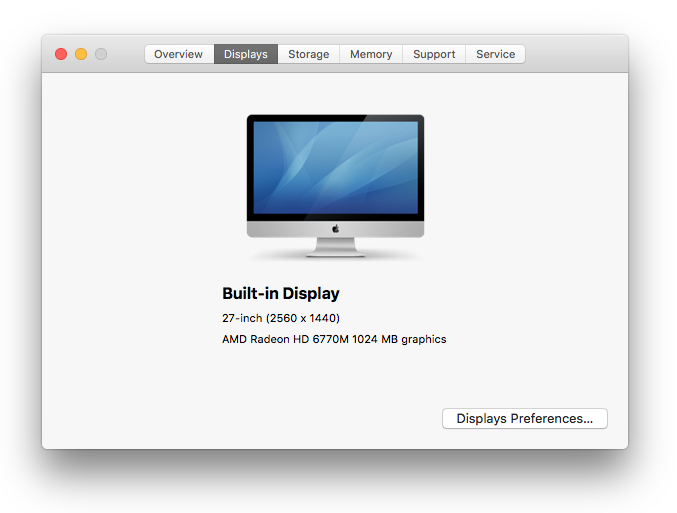Select the Displays tab
The height and width of the screenshot is (513, 677).
pyautogui.click(x=246, y=54)
